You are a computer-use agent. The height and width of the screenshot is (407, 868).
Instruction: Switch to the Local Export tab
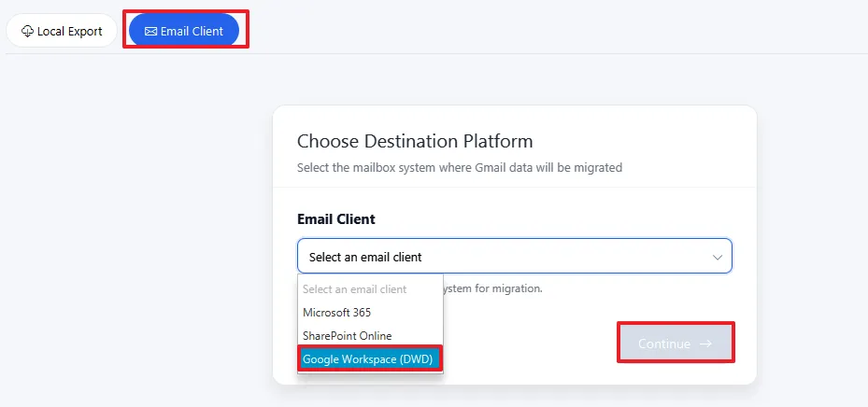(x=62, y=31)
